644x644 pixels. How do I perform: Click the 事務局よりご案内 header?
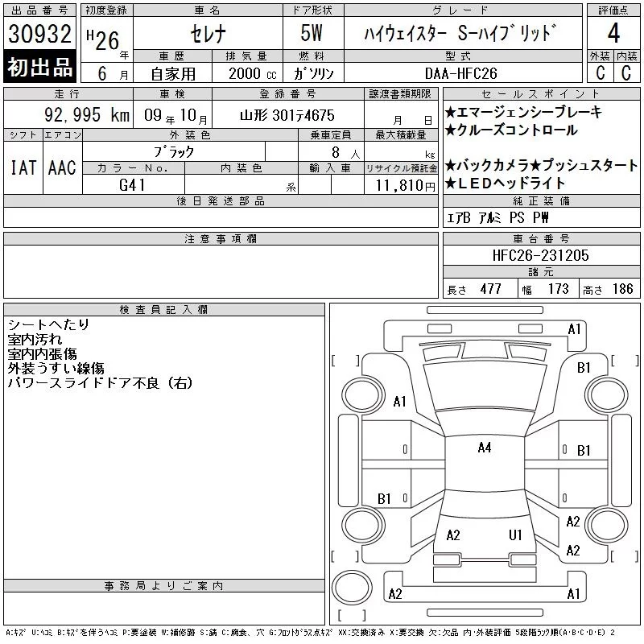(164, 586)
